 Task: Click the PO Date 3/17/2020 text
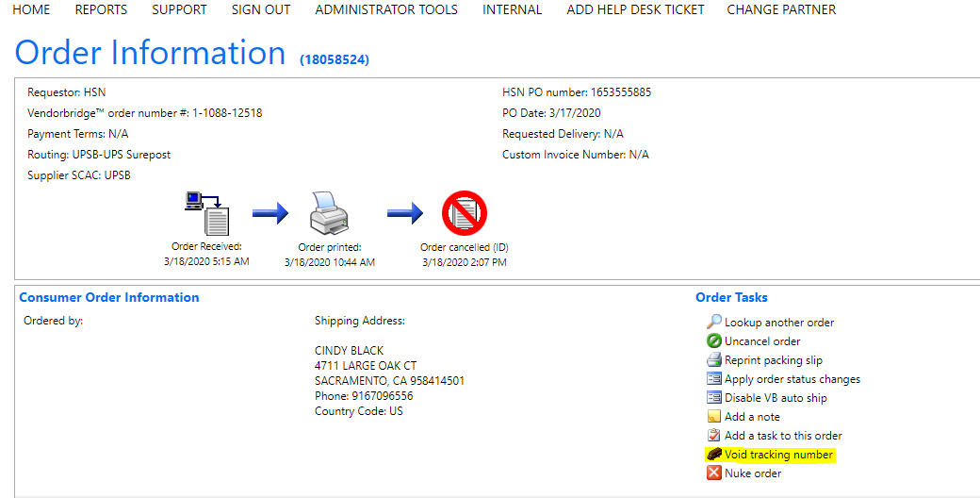coord(551,113)
